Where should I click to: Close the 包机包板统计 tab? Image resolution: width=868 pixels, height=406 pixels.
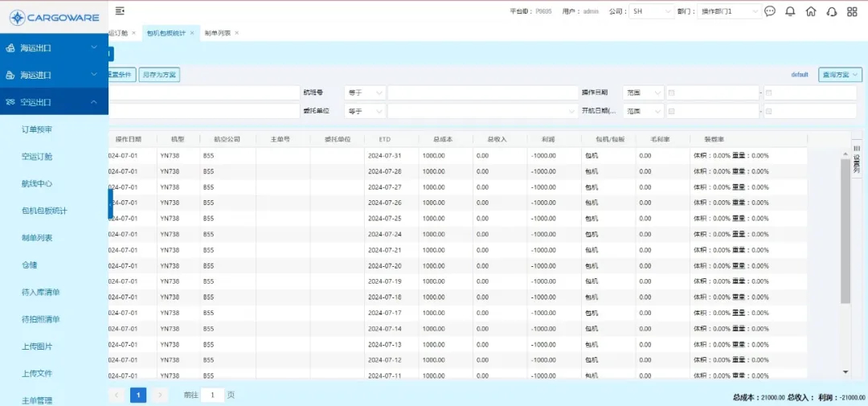192,33
